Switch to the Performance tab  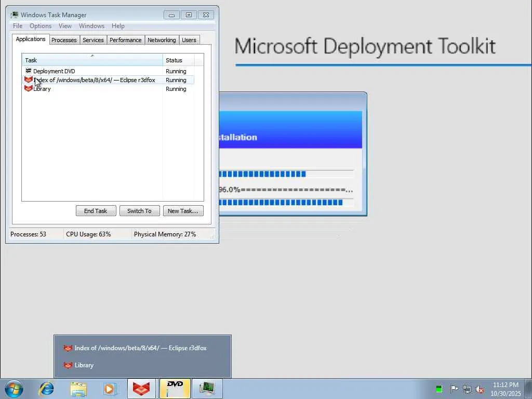[126, 40]
